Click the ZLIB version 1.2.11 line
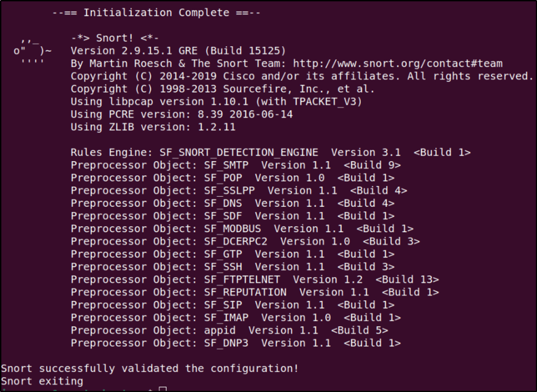Image resolution: width=537 pixels, height=392 pixels. point(153,127)
